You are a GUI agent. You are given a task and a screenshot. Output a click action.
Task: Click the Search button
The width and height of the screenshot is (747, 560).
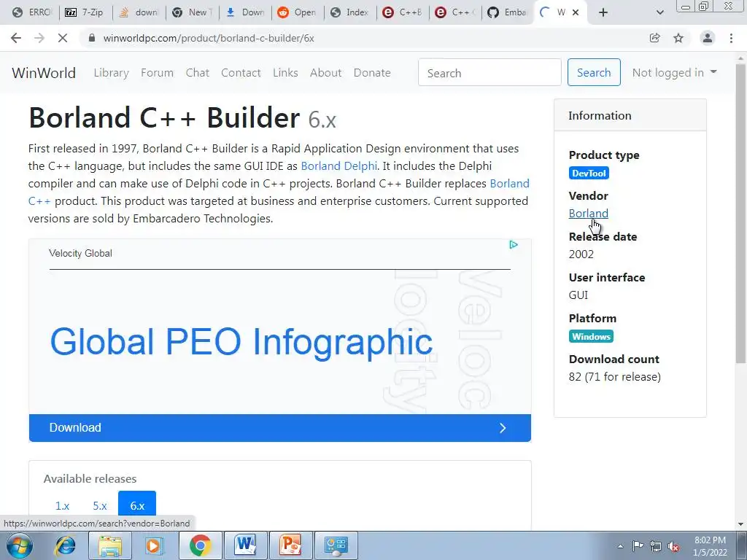coord(594,72)
